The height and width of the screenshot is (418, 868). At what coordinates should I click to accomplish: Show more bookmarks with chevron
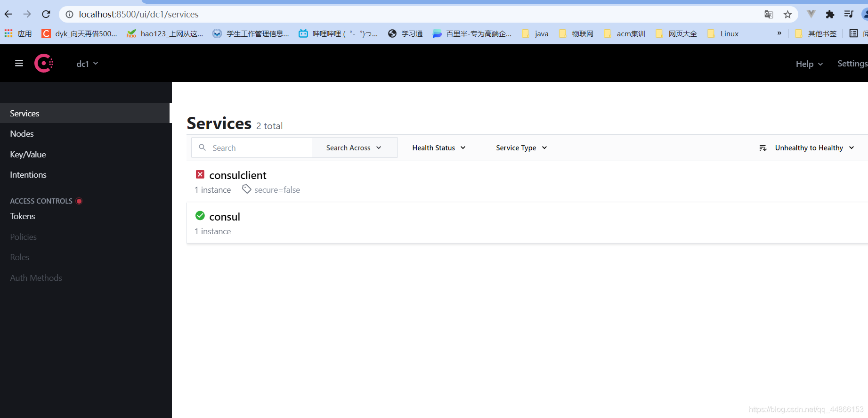[779, 33]
